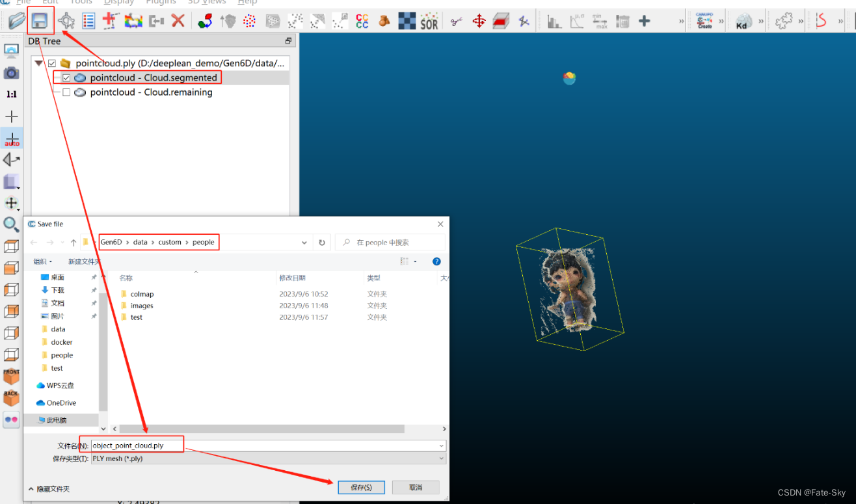The image size is (856, 504).
Task: Set zoom to 1:1 in sidebar
Action: click(11, 94)
